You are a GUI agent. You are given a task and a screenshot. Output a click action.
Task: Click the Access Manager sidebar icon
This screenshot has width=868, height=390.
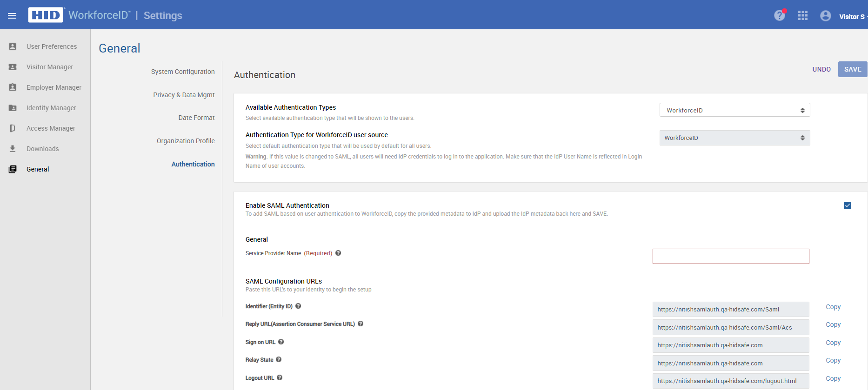click(x=13, y=128)
